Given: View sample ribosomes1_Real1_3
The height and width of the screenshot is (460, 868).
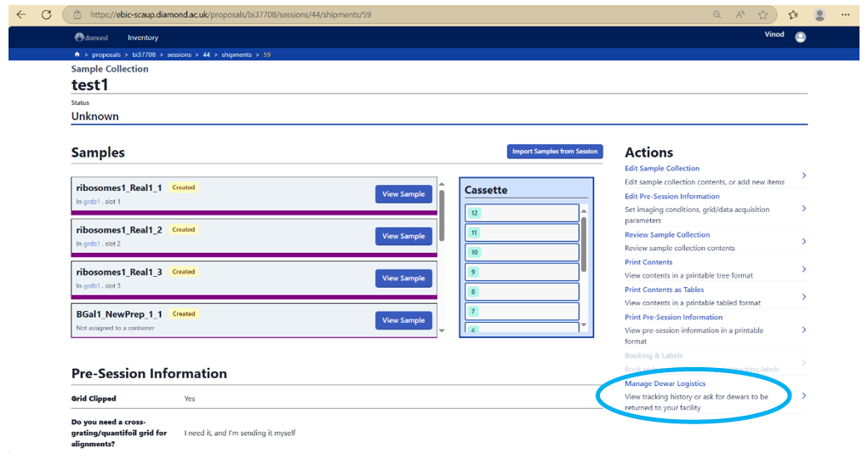Looking at the screenshot, I should click(x=403, y=279).
